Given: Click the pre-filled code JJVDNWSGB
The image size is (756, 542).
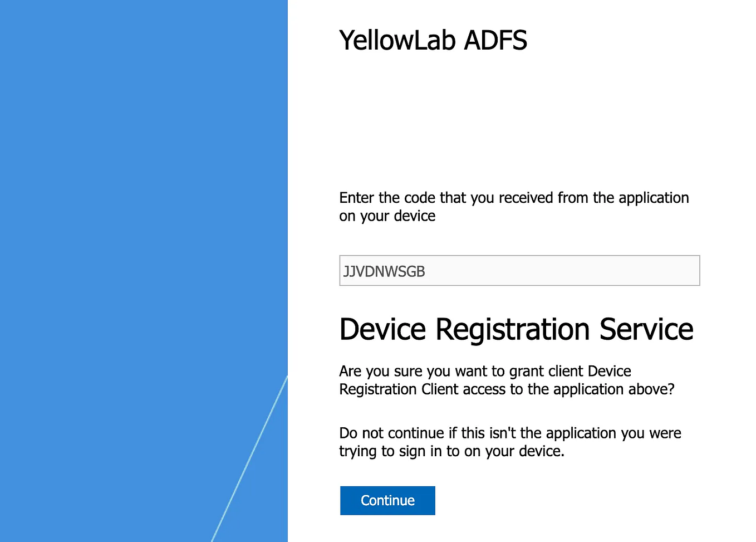Looking at the screenshot, I should [384, 271].
